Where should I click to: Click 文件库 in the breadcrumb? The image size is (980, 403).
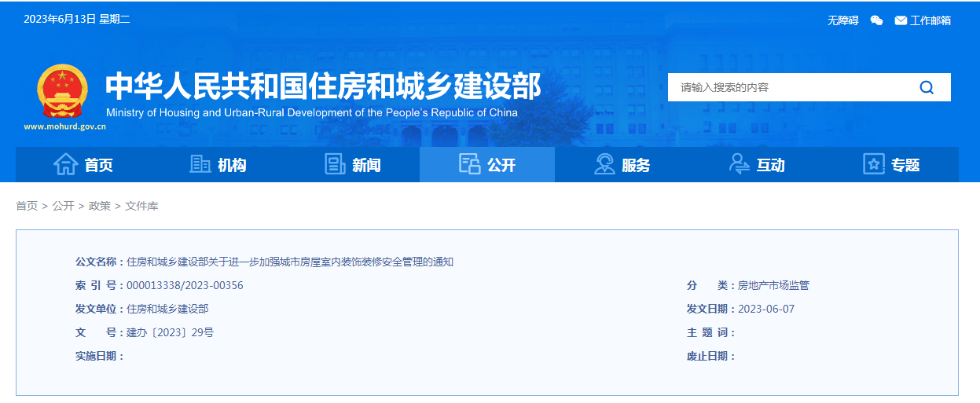(141, 206)
